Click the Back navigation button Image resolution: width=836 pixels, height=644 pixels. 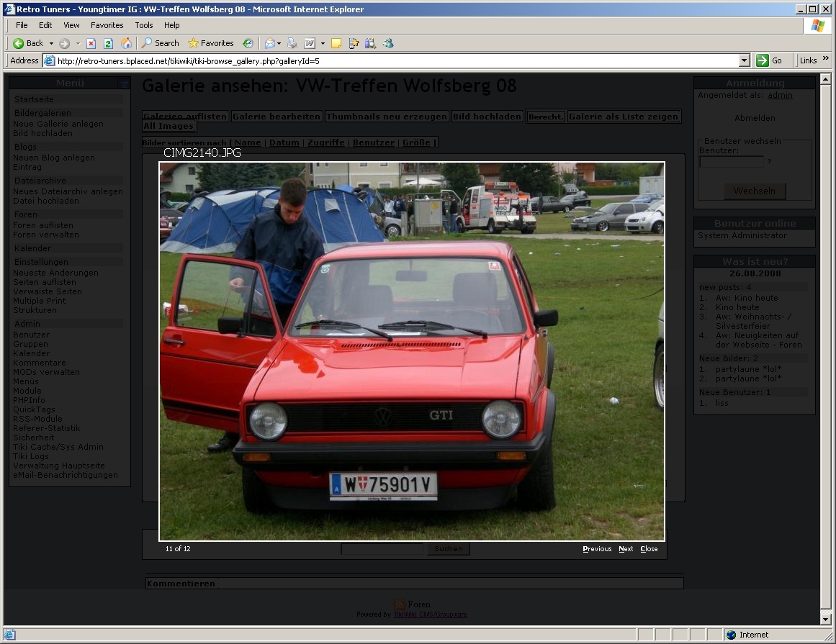tap(28, 43)
